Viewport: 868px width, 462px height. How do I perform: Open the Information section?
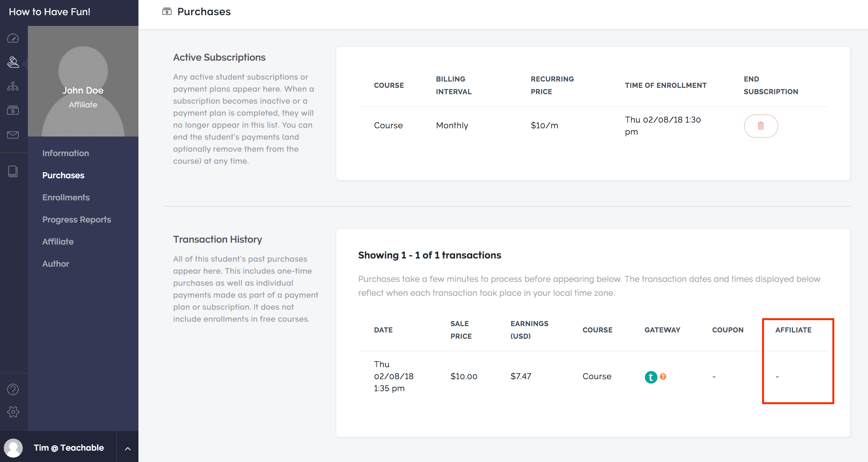(x=65, y=153)
